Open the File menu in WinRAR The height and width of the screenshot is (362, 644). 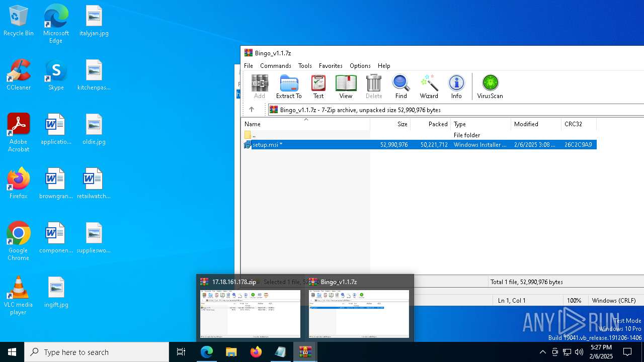[249, 66]
